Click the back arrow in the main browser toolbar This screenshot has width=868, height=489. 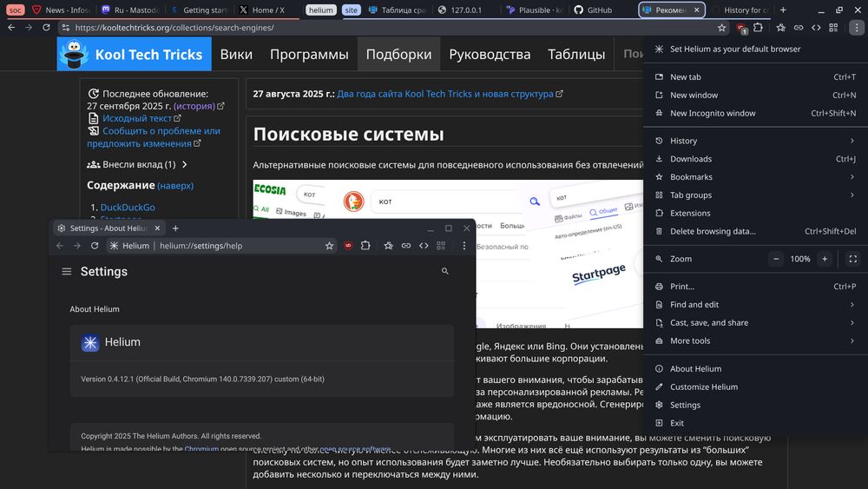pyautogui.click(x=11, y=27)
